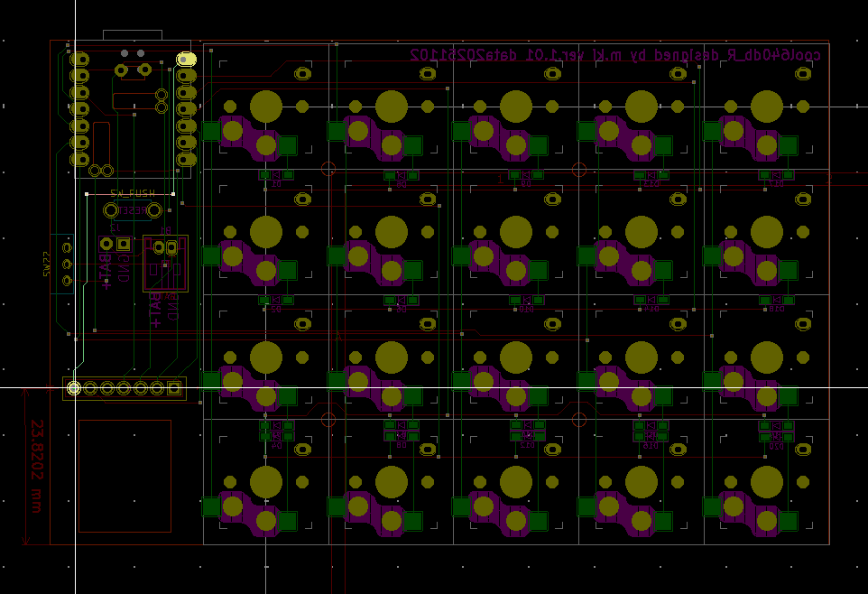Click the highlighted round pad at the crosshair
The image size is (868, 594).
click(x=74, y=388)
